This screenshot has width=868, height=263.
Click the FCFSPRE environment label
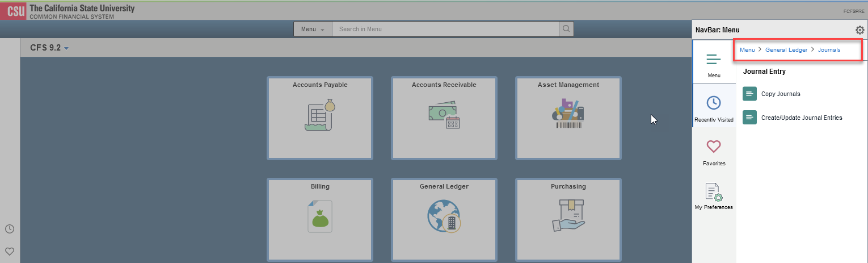(x=854, y=11)
